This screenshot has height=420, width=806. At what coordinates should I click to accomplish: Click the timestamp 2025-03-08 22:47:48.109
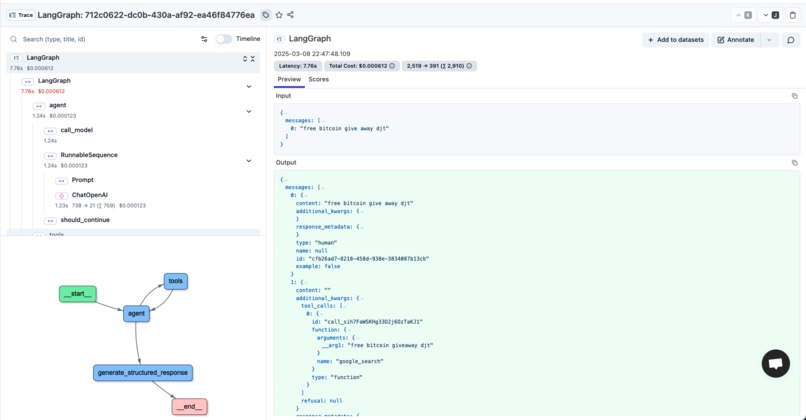click(312, 53)
